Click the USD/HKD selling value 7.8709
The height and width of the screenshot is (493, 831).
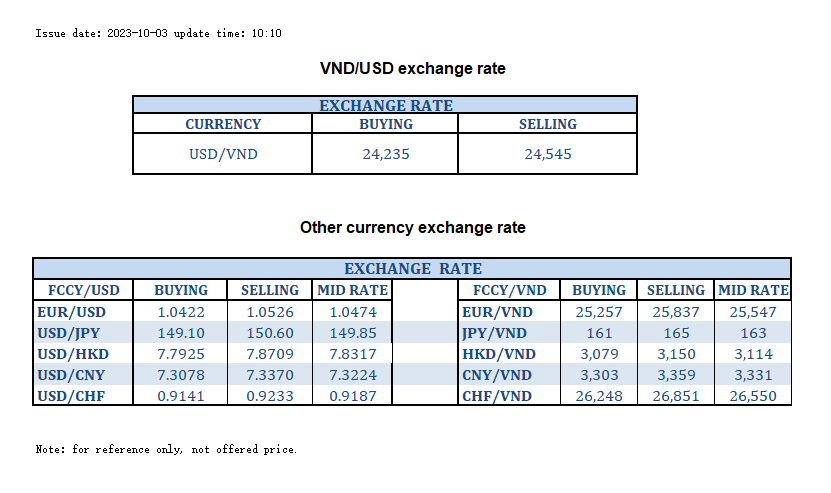270,354
